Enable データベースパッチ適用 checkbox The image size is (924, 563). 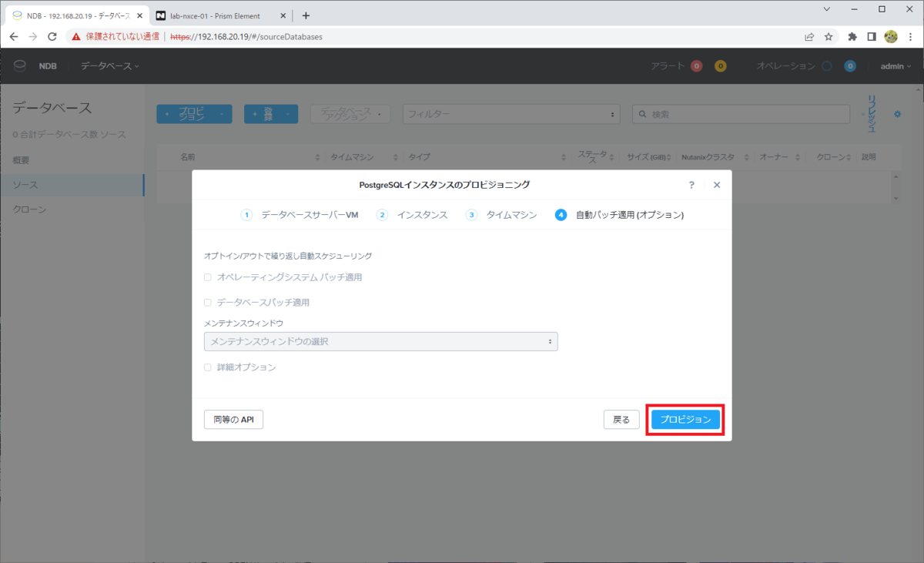(x=208, y=303)
